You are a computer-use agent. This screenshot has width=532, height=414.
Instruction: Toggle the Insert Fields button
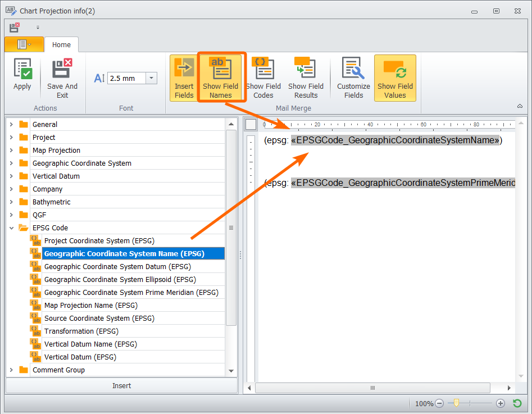click(184, 79)
